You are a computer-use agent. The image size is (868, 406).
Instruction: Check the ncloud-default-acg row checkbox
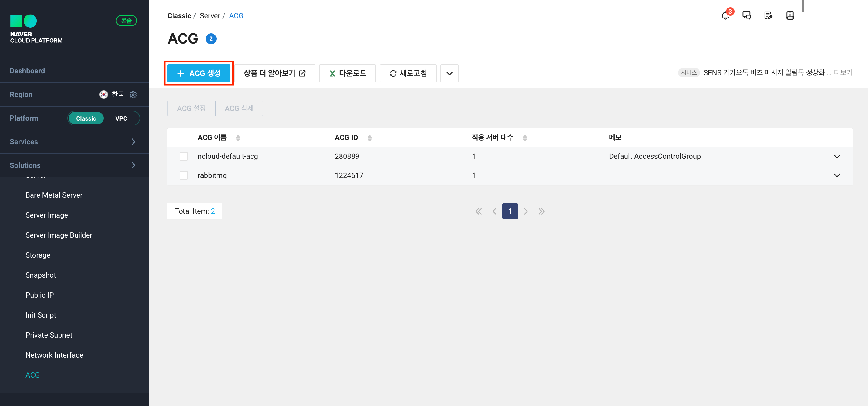pyautogui.click(x=184, y=156)
